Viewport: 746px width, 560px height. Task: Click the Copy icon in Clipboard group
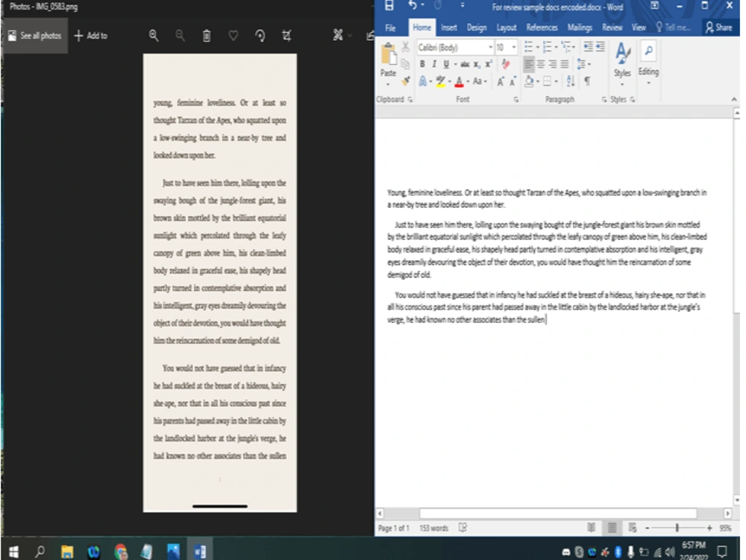(x=405, y=64)
